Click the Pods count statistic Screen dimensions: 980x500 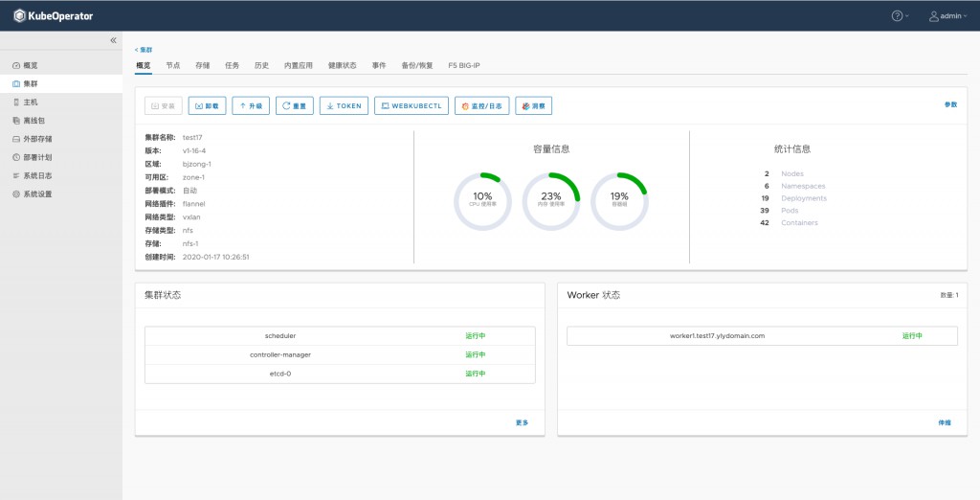[x=779, y=211]
